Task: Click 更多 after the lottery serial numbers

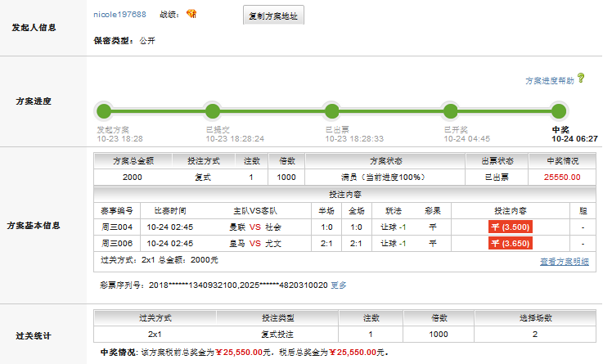Action: coord(339,285)
